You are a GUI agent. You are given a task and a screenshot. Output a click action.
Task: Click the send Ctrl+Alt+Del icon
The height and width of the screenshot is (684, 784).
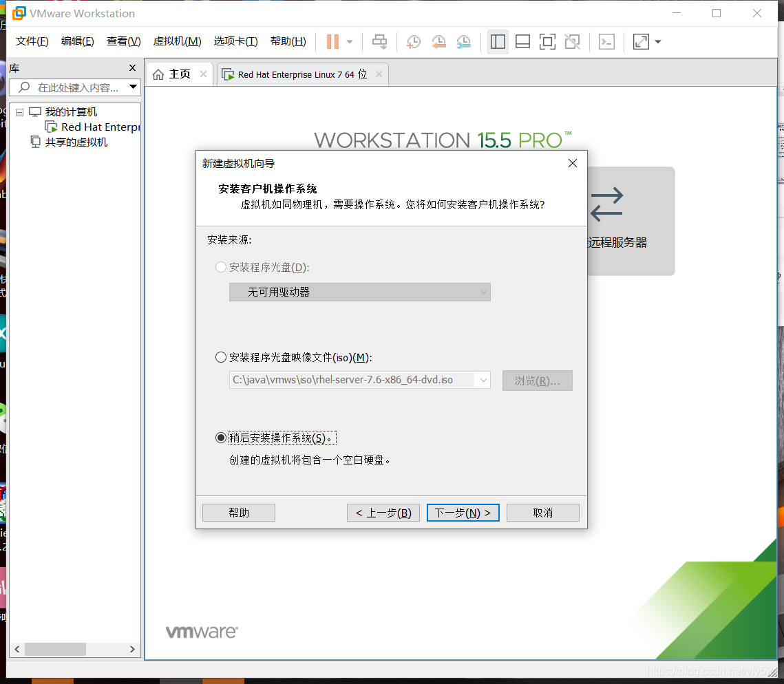coord(380,41)
